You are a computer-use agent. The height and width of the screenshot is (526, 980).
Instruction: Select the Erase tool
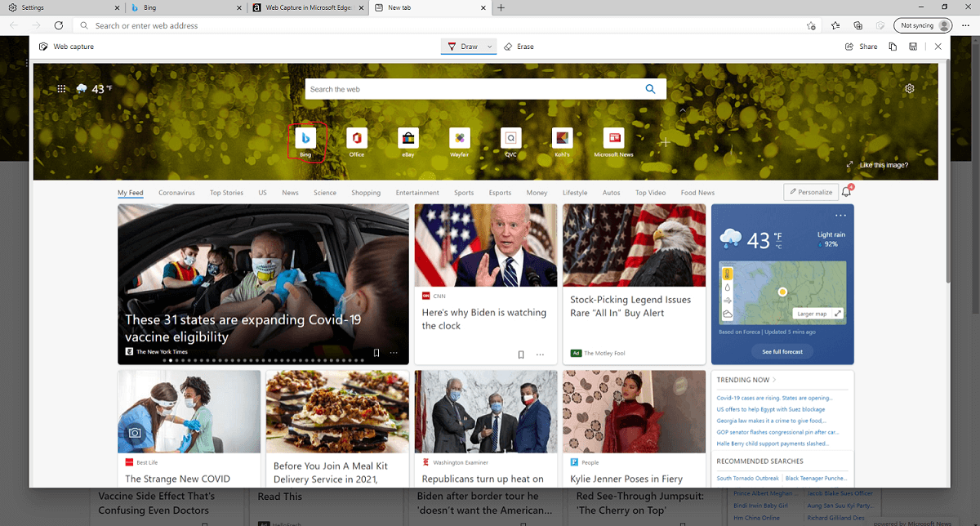tap(519, 47)
